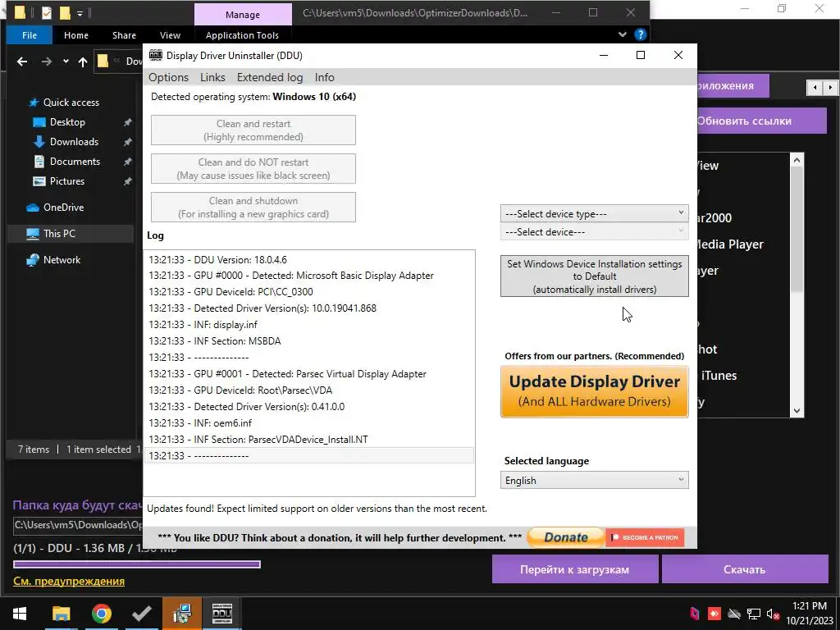Viewport: 840px width, 630px height.
Task: Open Google Chrome from taskbar
Action: [101, 614]
